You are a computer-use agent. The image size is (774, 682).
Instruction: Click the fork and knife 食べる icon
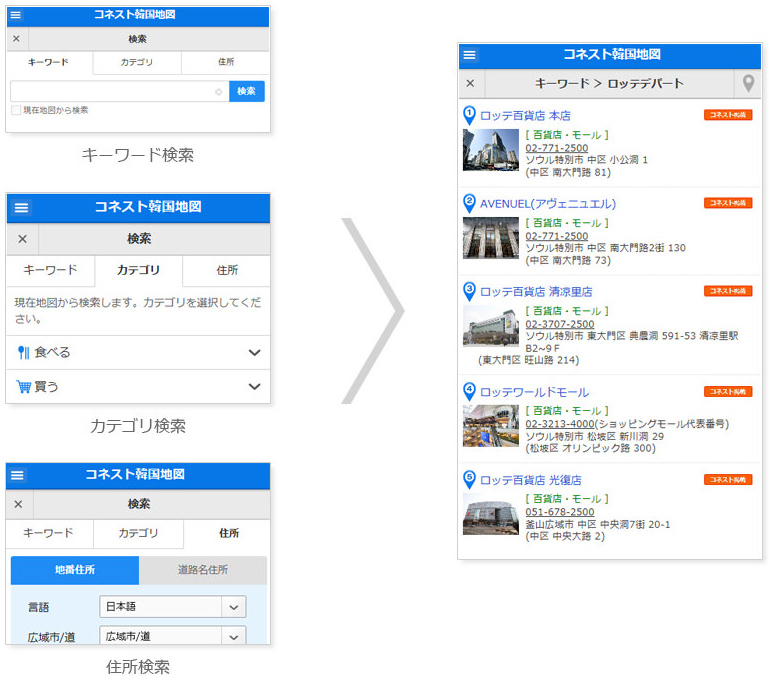[x=23, y=353]
